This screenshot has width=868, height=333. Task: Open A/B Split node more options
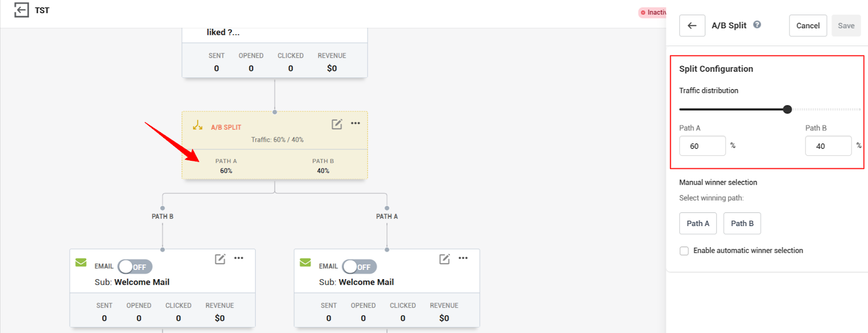point(355,123)
